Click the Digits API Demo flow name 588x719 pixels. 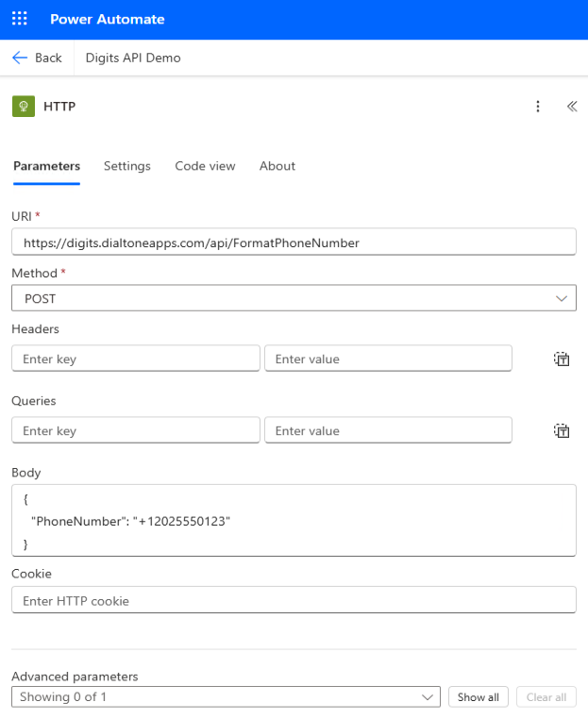[x=133, y=58]
